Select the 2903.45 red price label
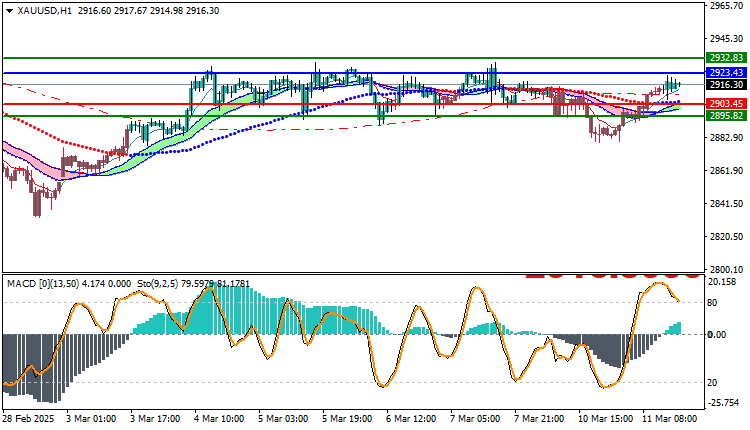This screenshot has width=750, height=430. click(x=726, y=104)
